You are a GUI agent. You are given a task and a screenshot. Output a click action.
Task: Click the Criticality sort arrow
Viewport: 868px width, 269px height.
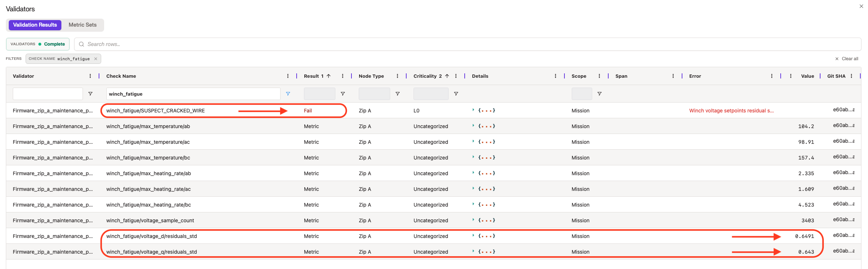(447, 76)
